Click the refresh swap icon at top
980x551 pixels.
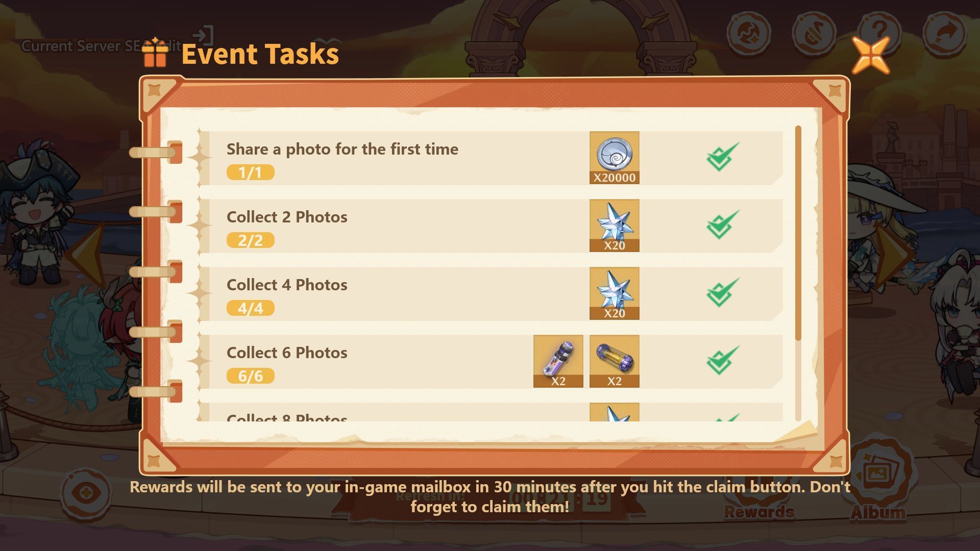click(749, 33)
